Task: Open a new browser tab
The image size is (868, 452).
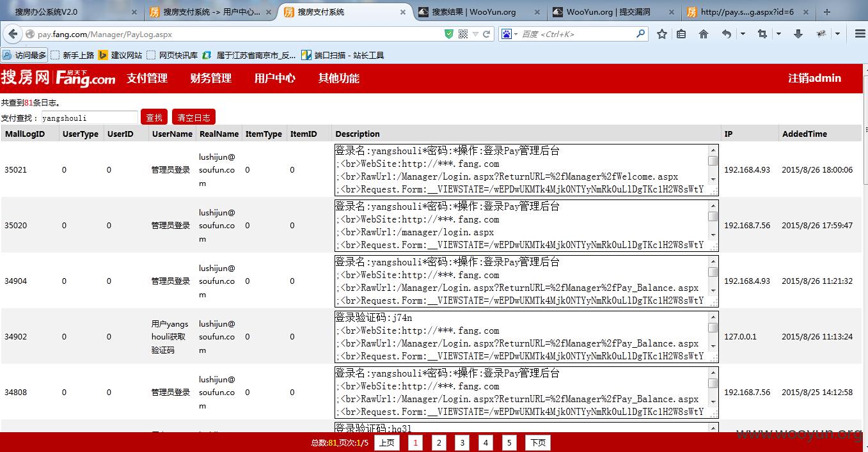Action: click(x=827, y=12)
